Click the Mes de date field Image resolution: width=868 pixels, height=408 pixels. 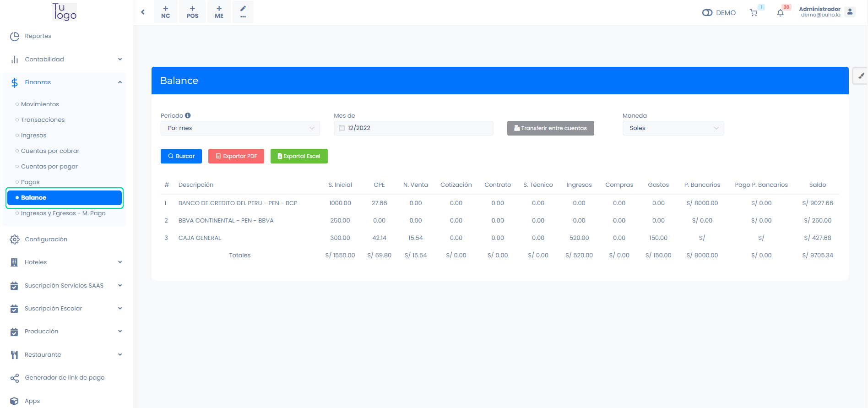click(x=413, y=128)
